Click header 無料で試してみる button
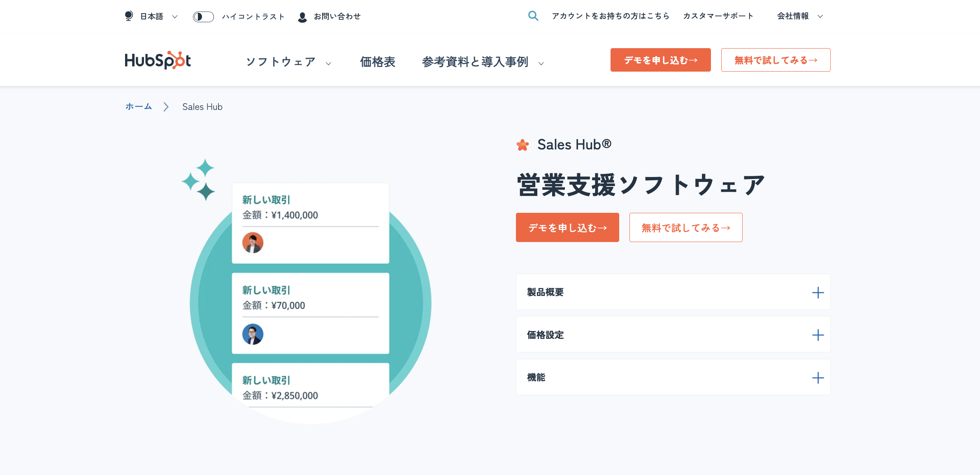980x475 pixels. point(776,60)
